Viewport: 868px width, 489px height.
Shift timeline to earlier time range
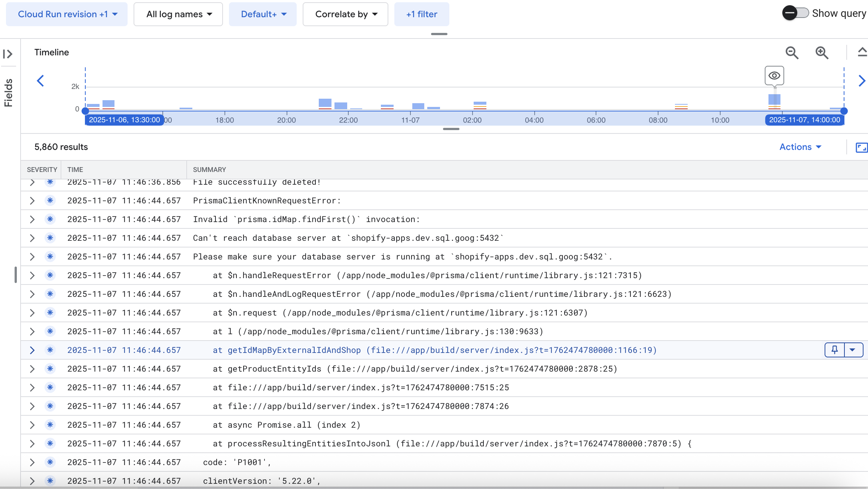click(x=40, y=81)
